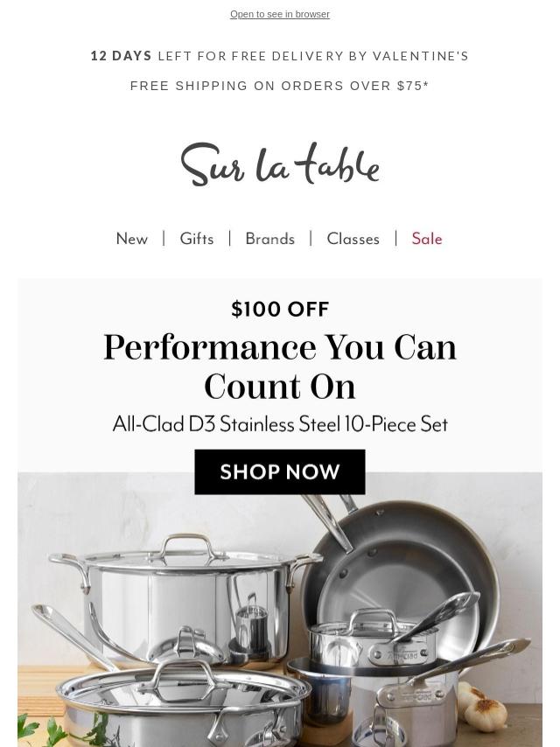The image size is (560, 747).
Task: Click the Sur la Table logo
Action: (280, 164)
